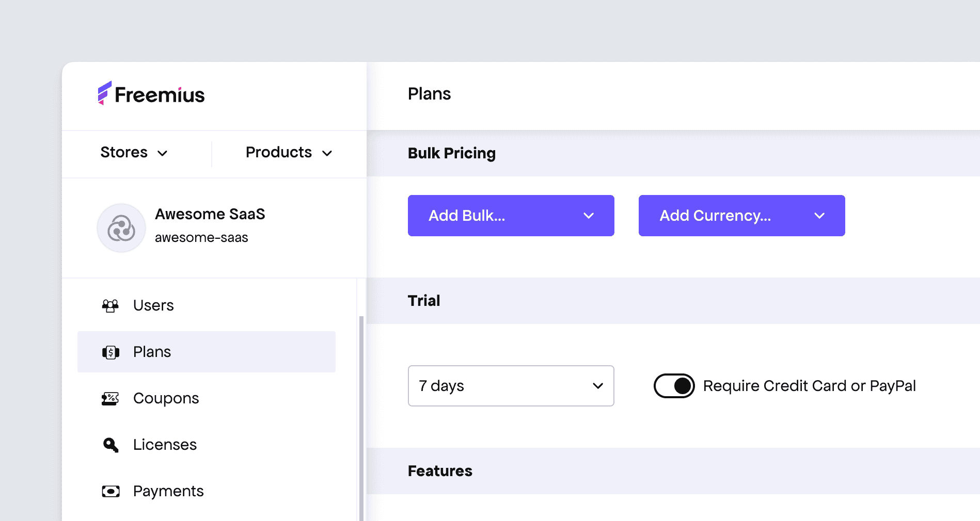Click the Payments cash icon in sidebar
980x521 pixels.
point(110,491)
